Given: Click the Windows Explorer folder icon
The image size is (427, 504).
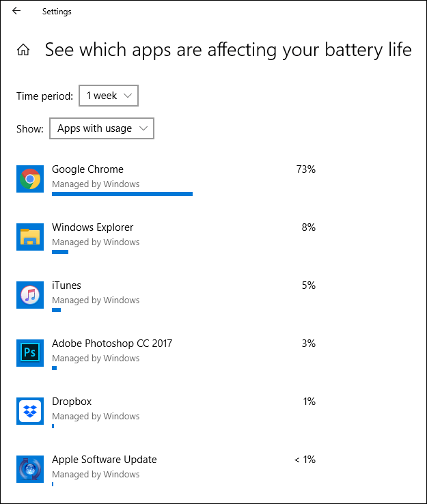Looking at the screenshot, I should [x=30, y=237].
